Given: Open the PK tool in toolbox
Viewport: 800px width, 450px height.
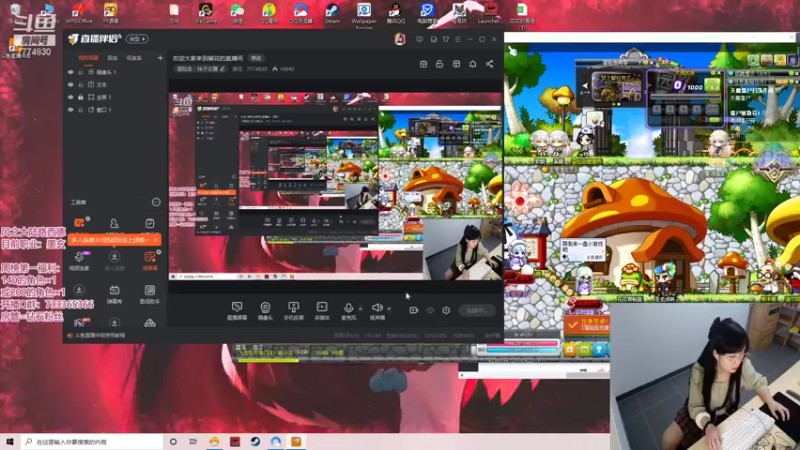Looking at the screenshot, I should (81, 322).
